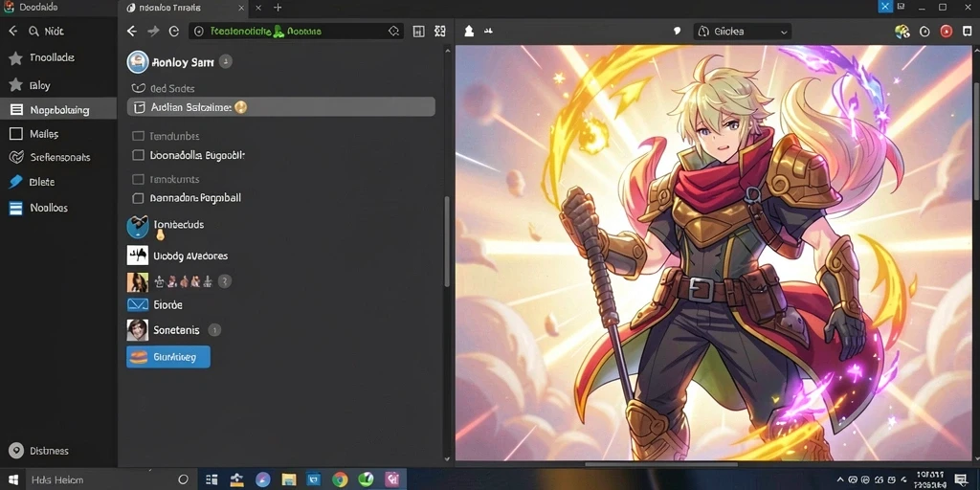Image resolution: width=980 pixels, height=490 pixels.
Task: Click the vertical scrollbar of the list panel
Action: click(446, 242)
